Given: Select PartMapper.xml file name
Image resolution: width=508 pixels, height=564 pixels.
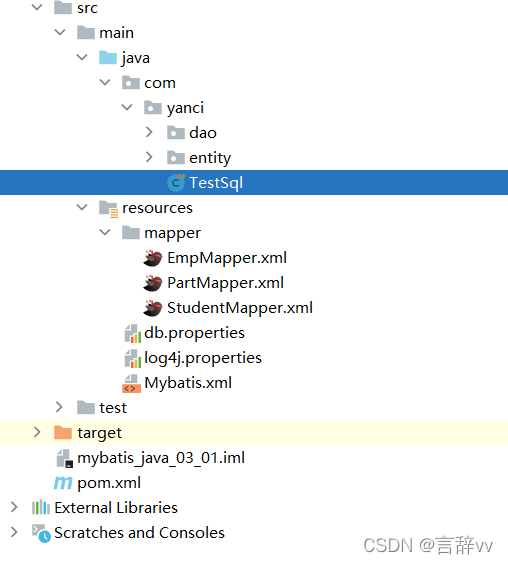Looking at the screenshot, I should tap(226, 283).
